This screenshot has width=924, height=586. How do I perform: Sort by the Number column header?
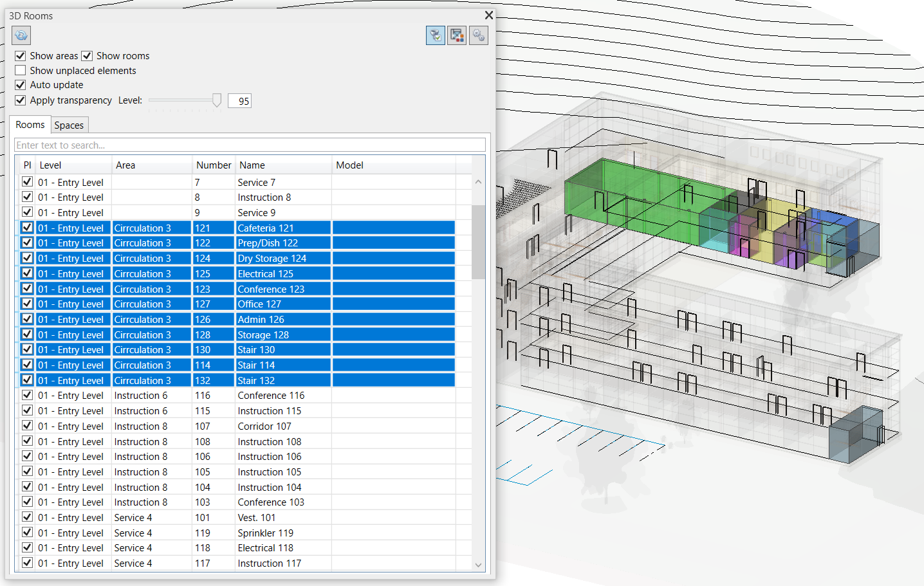214,165
